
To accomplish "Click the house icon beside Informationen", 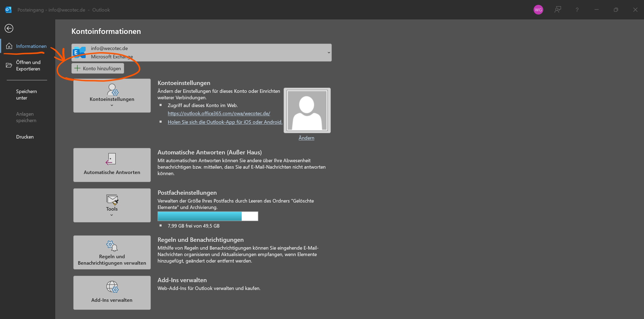I will pyautogui.click(x=9, y=46).
